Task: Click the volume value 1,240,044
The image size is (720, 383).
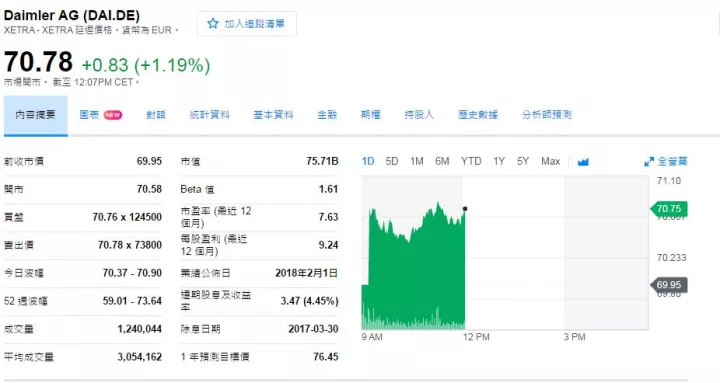Action: (140, 329)
